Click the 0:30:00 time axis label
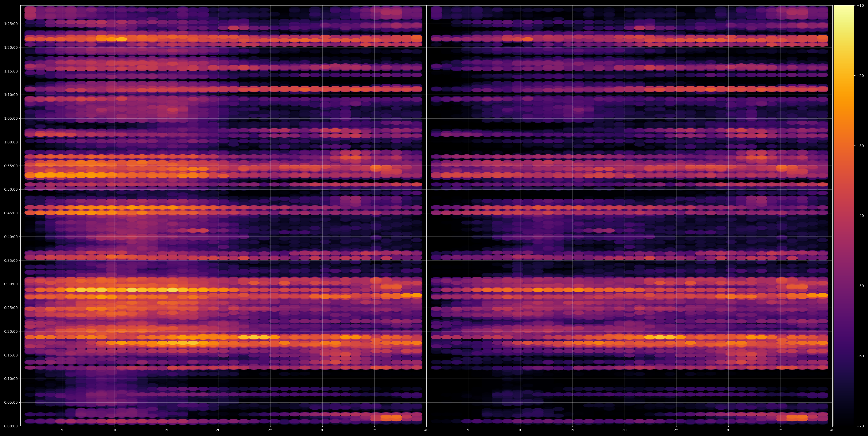Image resolution: width=868 pixels, height=436 pixels. tap(11, 284)
